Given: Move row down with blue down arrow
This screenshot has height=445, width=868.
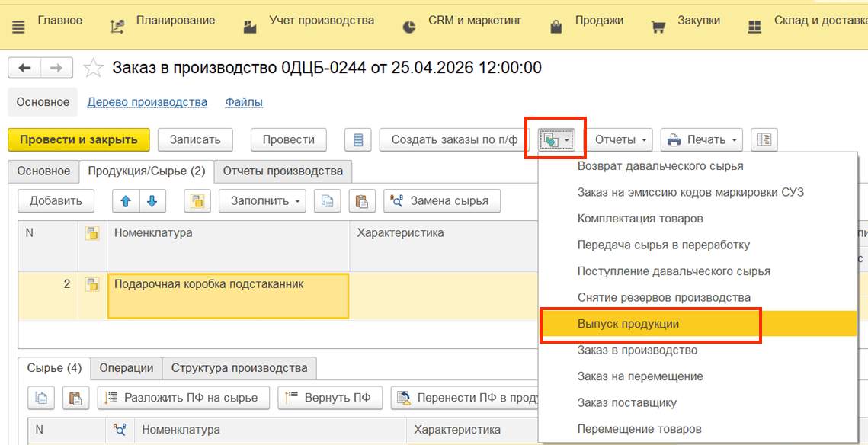Looking at the screenshot, I should 152,201.
